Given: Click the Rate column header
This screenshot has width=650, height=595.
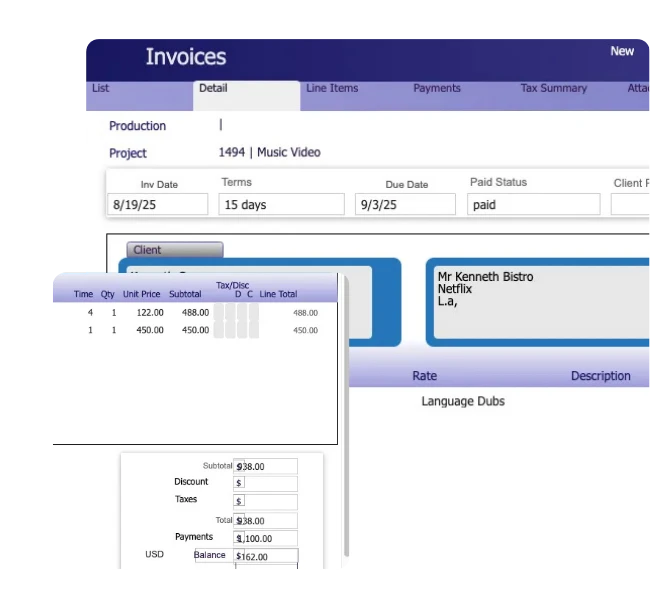Looking at the screenshot, I should [424, 376].
